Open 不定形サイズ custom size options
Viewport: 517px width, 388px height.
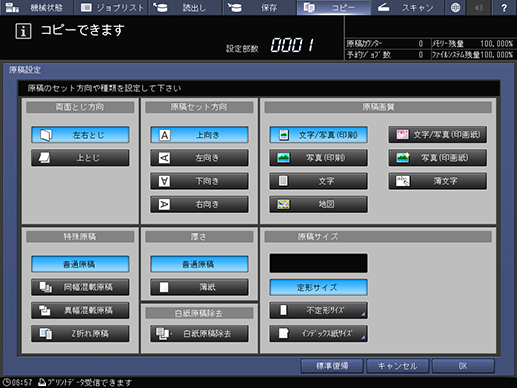[318, 310]
